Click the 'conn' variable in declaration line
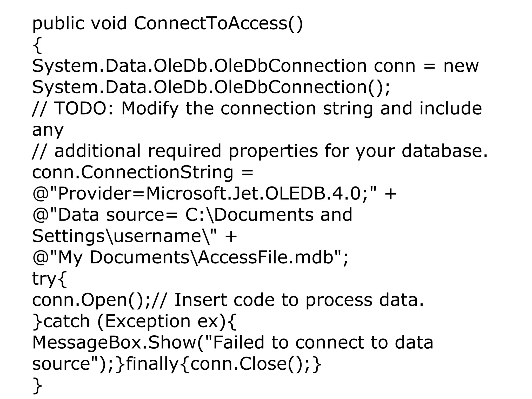The width and height of the screenshot is (532, 399). pyautogui.click(x=395, y=66)
